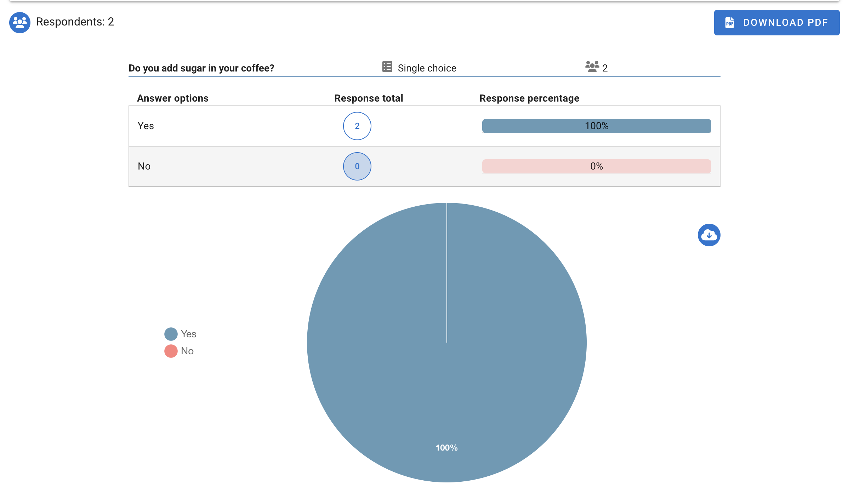Click the No response total circle
This screenshot has height=504, width=854.
357,166
